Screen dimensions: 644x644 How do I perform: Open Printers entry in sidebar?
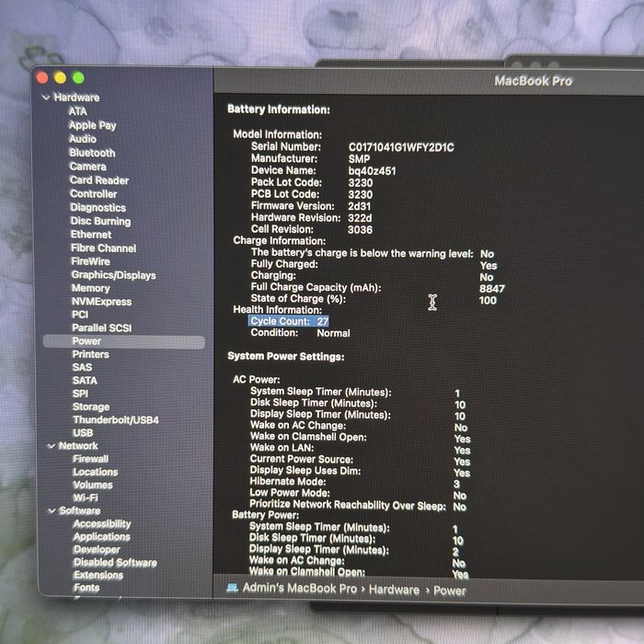[x=91, y=354]
